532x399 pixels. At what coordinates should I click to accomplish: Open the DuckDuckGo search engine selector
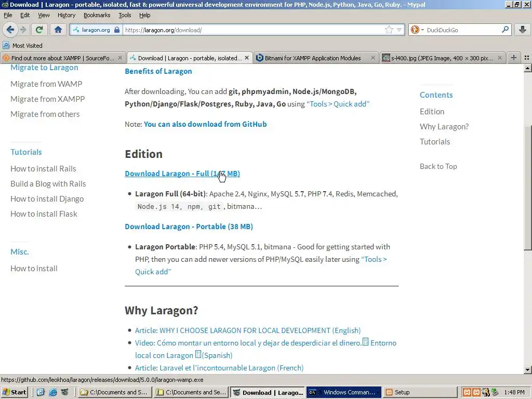coord(417,30)
